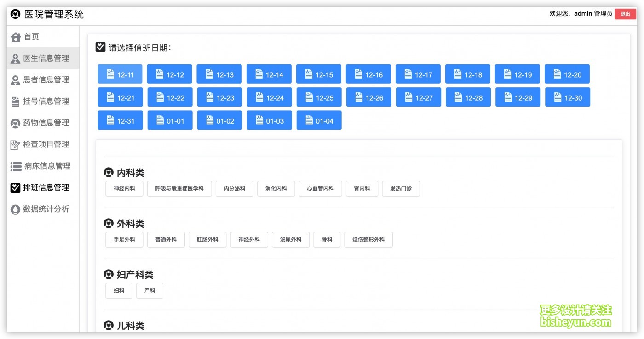Select the 神经内科 department

pos(124,189)
